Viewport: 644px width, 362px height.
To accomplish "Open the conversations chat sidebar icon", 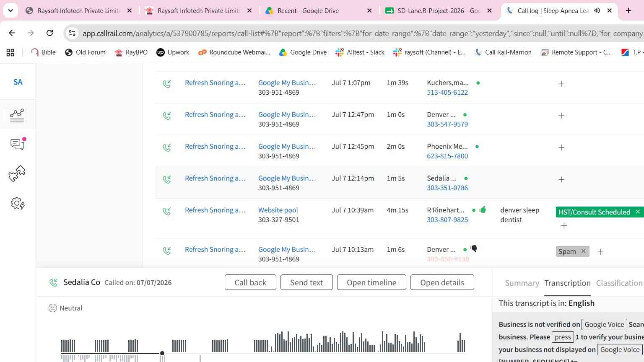I will pos(18,144).
